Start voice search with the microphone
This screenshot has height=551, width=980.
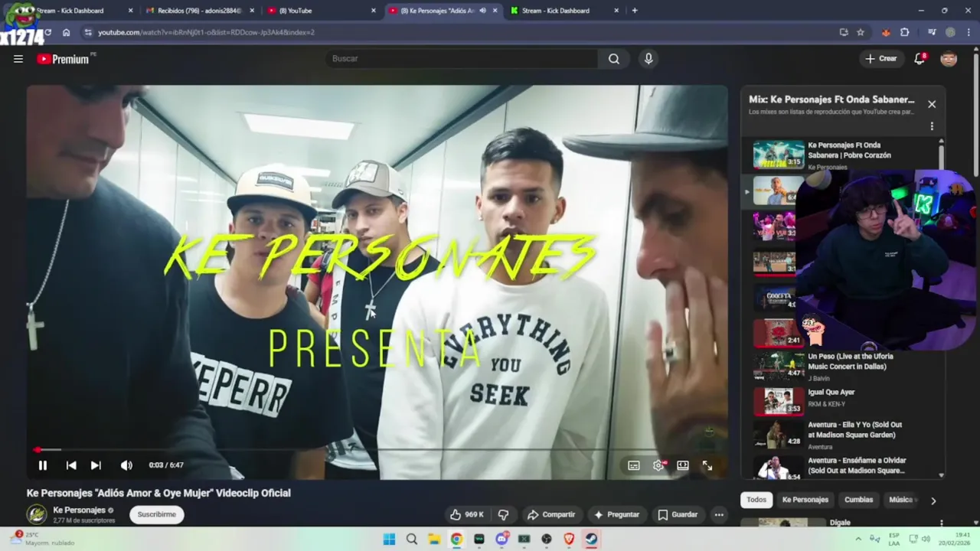[648, 59]
